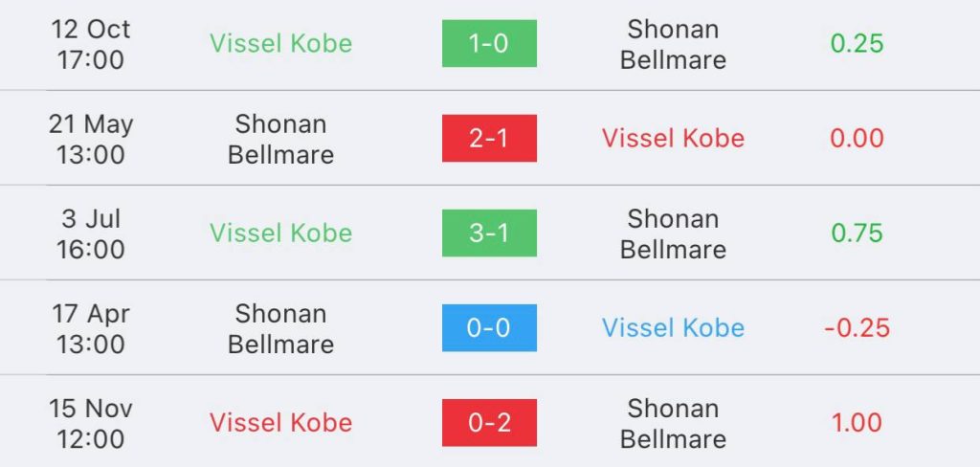Image resolution: width=980 pixels, height=467 pixels.
Task: Select Shonan Bellmare home team on 21 May
Action: [x=280, y=140]
